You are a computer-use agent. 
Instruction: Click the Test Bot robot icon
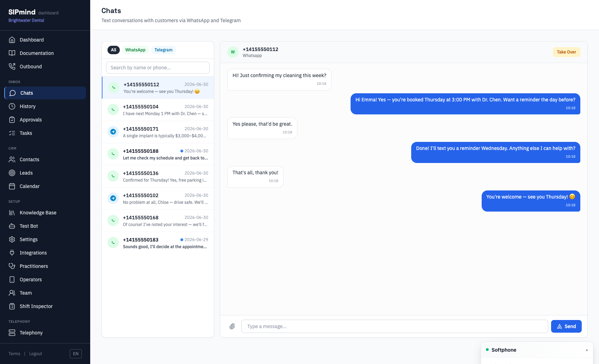(12, 226)
